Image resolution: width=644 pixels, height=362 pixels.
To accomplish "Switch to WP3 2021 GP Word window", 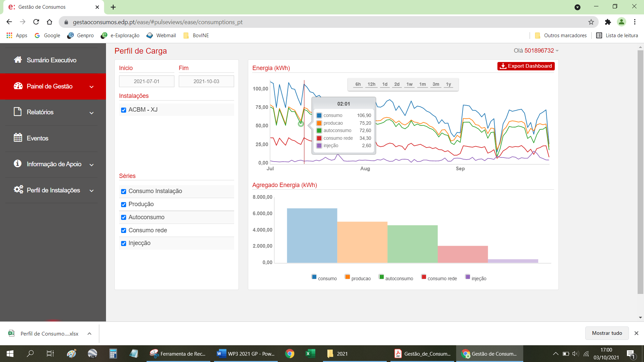I will [246, 354].
